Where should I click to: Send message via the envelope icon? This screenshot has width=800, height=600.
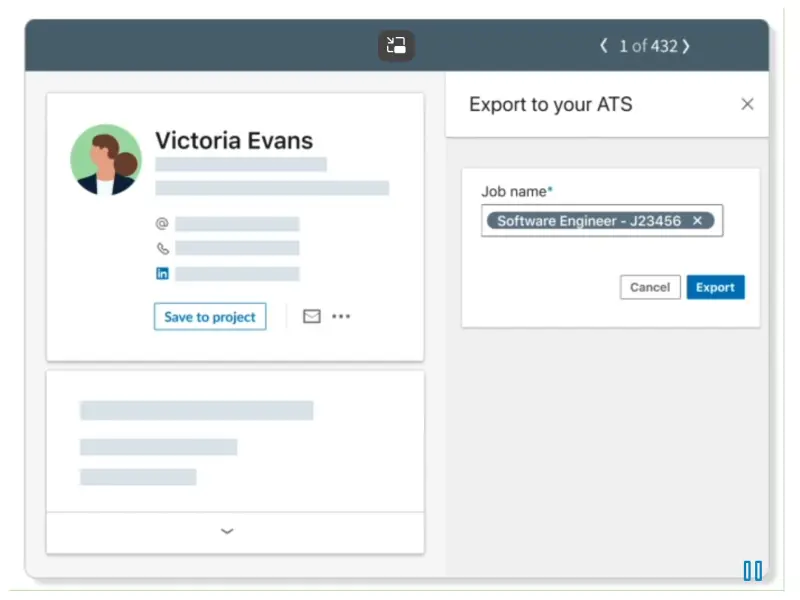pyautogui.click(x=311, y=317)
